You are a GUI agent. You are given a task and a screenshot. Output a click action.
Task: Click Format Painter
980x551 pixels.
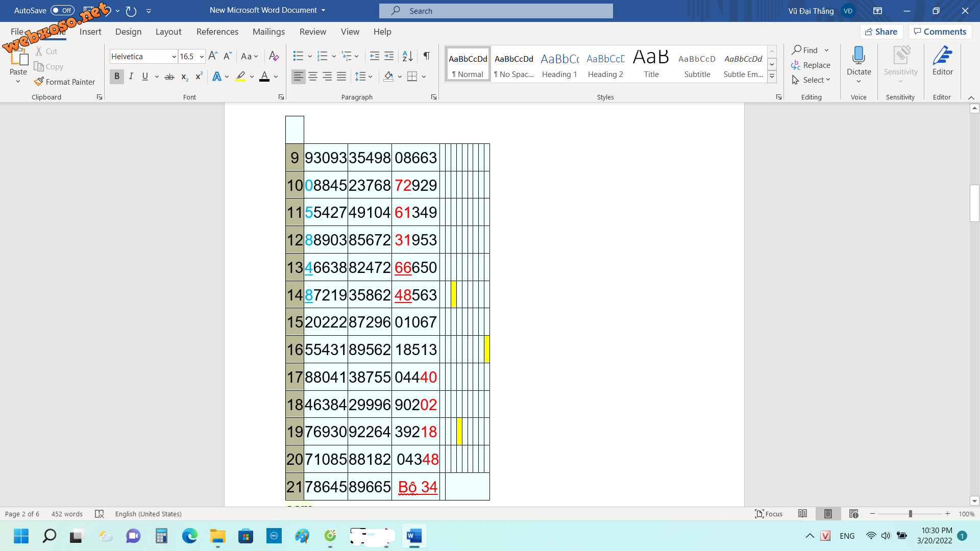64,82
